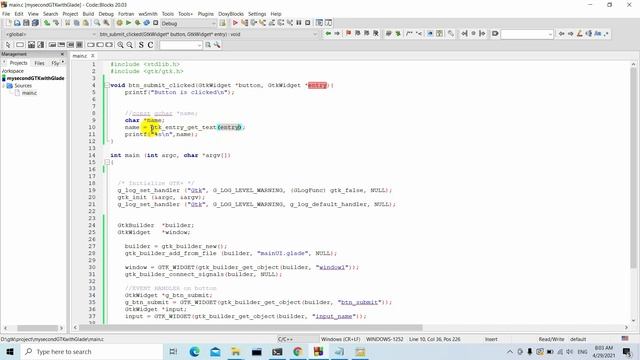The width and height of the screenshot is (640, 360).
Task: Open the Settings menu
Action: click(x=257, y=14)
